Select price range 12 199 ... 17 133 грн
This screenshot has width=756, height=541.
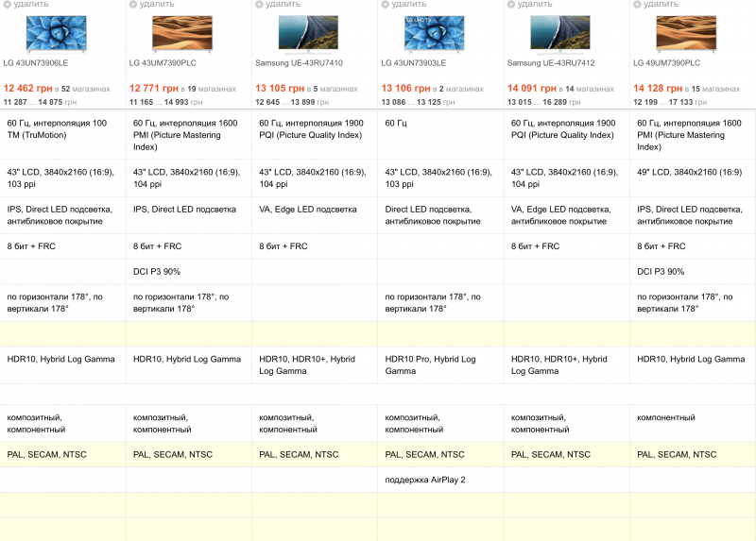click(670, 102)
